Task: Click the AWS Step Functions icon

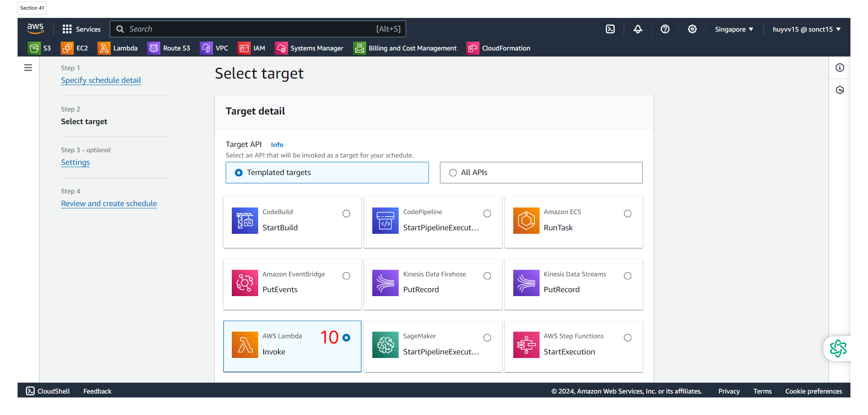Action: tap(526, 345)
